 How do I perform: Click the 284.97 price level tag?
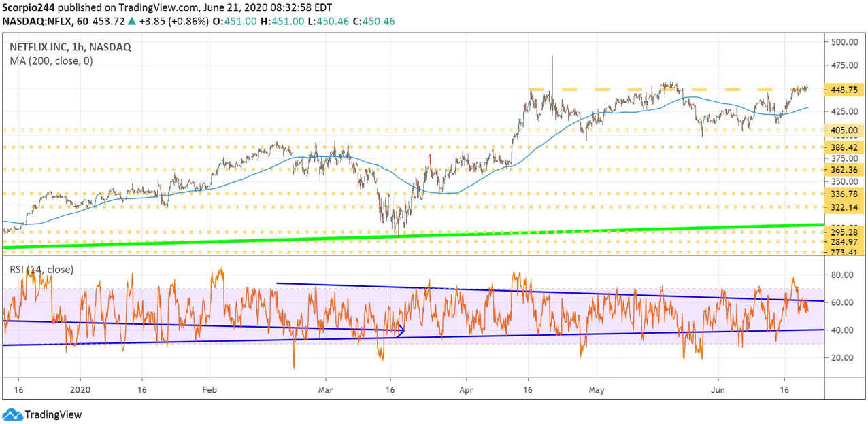(843, 242)
